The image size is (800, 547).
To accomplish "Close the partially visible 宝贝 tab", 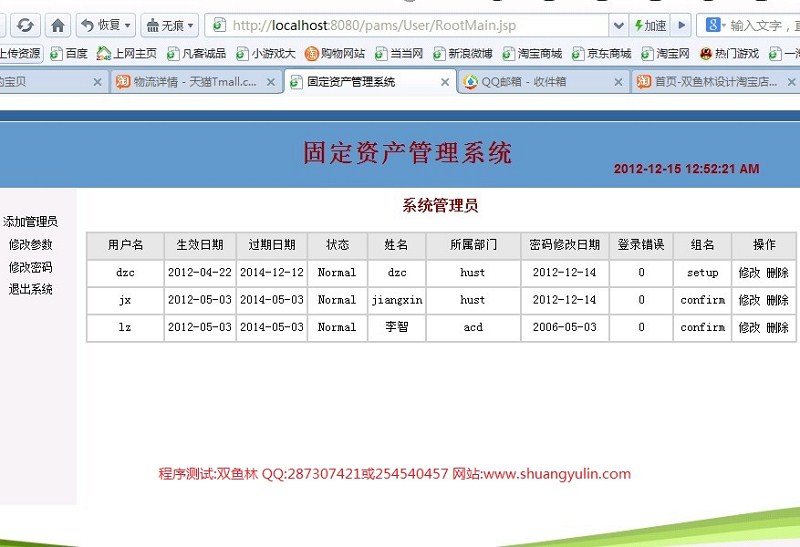I will (97, 82).
